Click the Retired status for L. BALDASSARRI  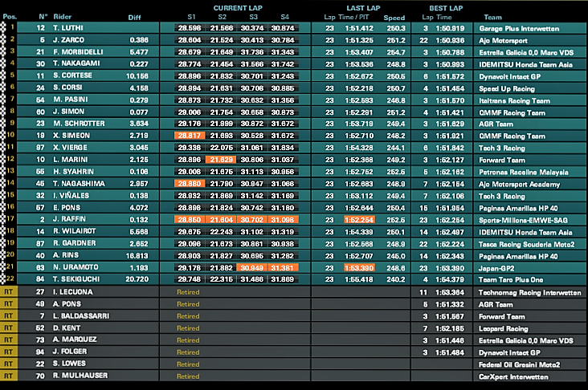point(188,316)
